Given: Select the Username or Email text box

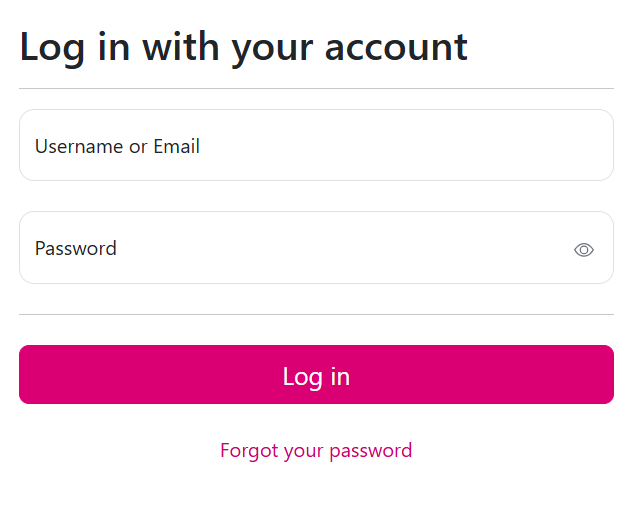Looking at the screenshot, I should (316, 146).
